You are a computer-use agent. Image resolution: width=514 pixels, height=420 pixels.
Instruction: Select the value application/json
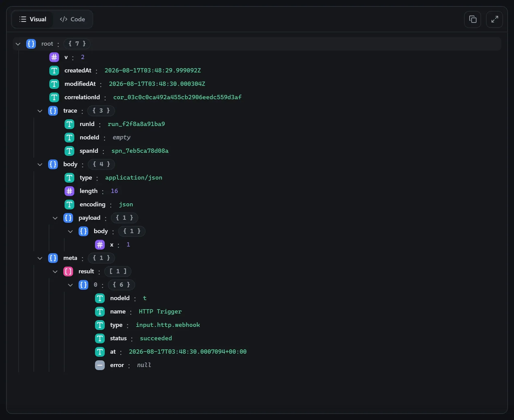pyautogui.click(x=134, y=178)
